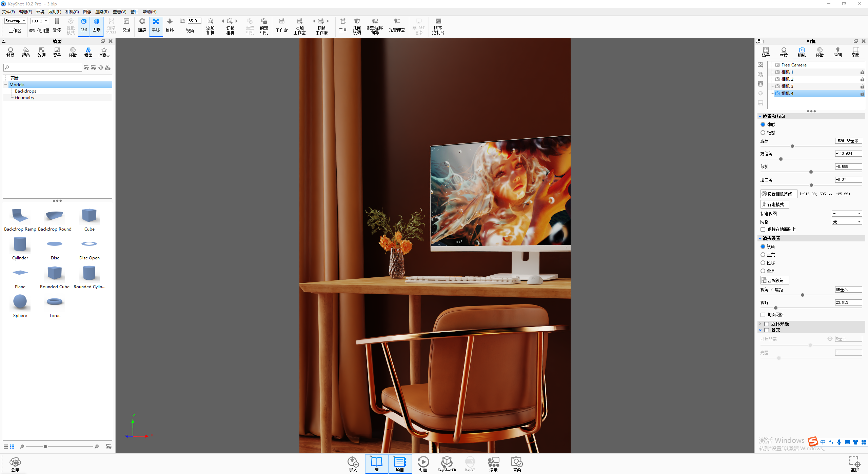868x474 pixels.
Task: Adjust the 视角 / 焦距 focal length slider
Action: [803, 295]
